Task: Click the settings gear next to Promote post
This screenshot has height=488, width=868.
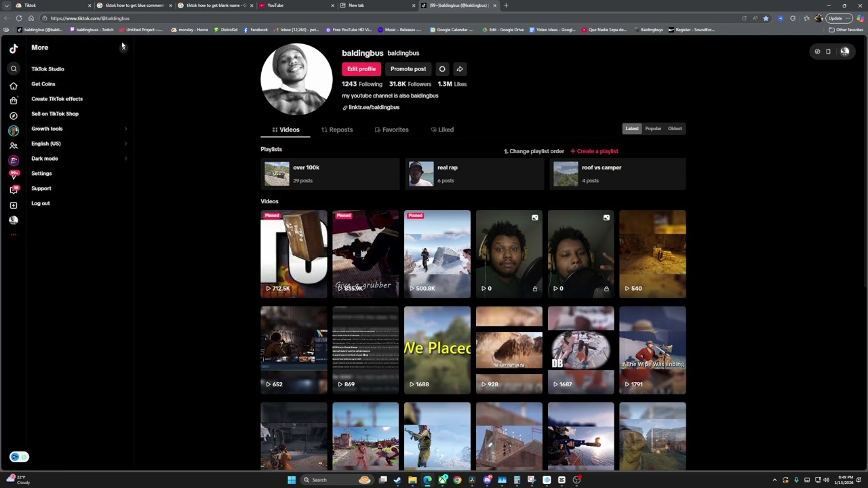Action: 442,69
